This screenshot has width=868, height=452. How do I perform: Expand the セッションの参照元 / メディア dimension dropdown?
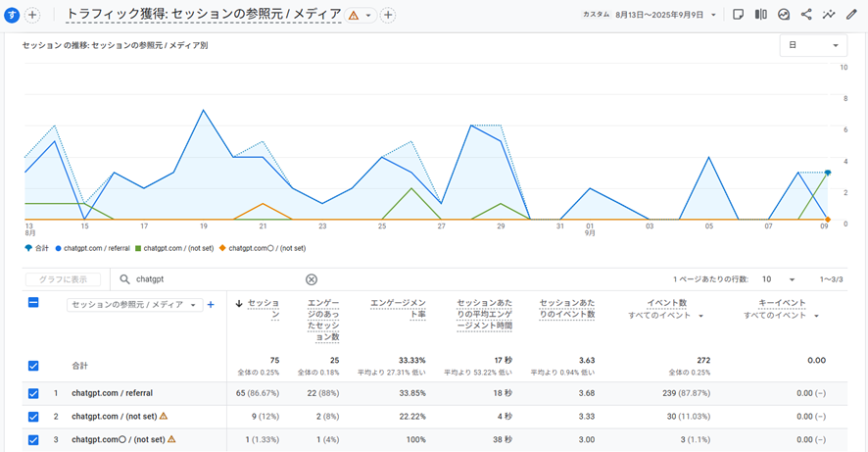(134, 305)
